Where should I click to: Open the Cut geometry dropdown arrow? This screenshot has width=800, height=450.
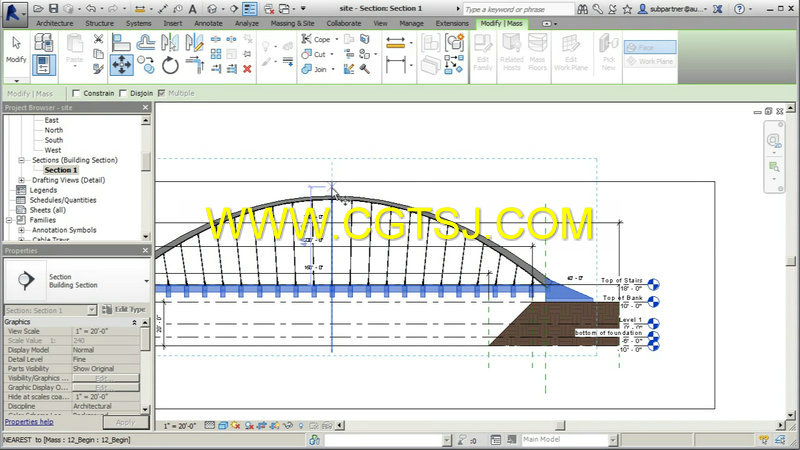pyautogui.click(x=332, y=54)
